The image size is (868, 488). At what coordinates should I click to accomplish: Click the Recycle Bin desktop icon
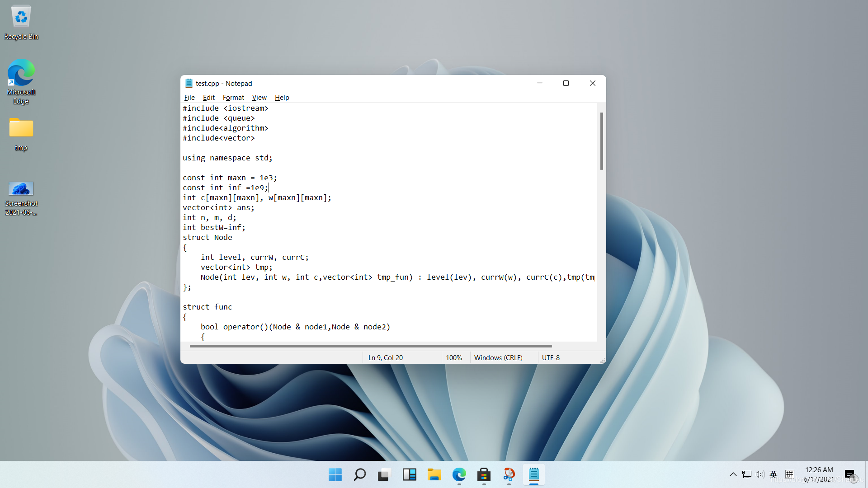pos(20,17)
